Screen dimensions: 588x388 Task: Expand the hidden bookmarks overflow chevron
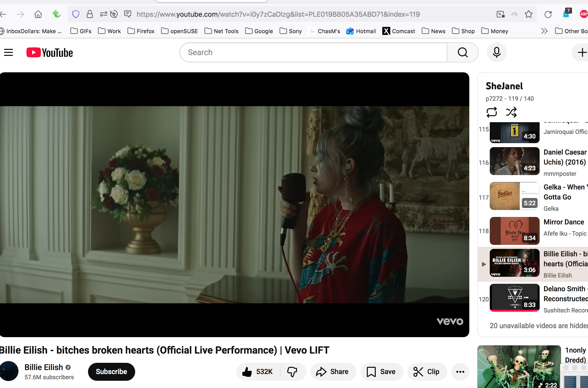(544, 31)
